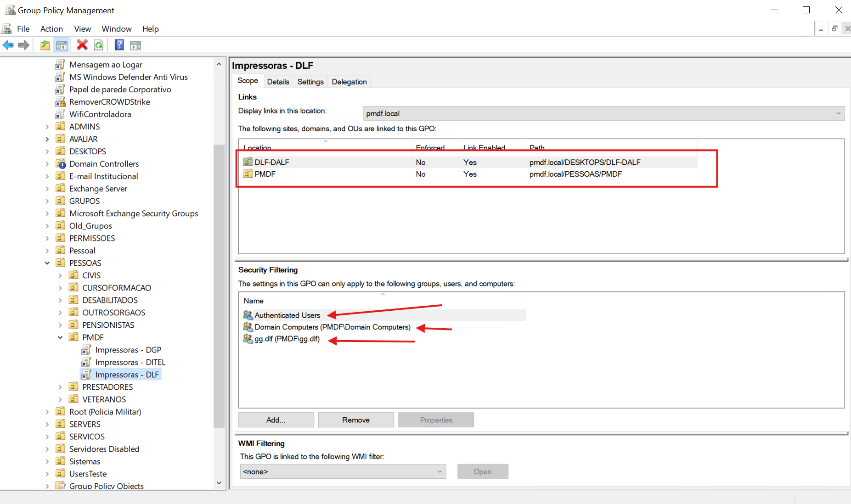This screenshot has height=504, width=851.
Task: Open the WMI filter dropdown
Action: click(343, 471)
